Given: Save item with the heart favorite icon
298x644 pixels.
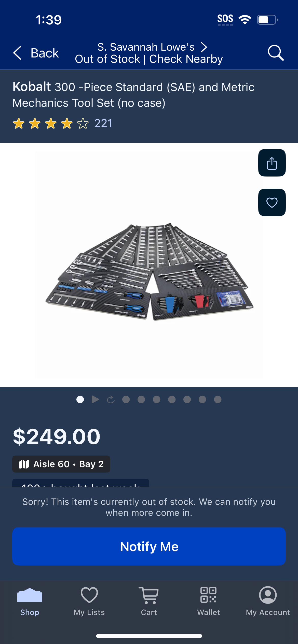Looking at the screenshot, I should pos(272,202).
